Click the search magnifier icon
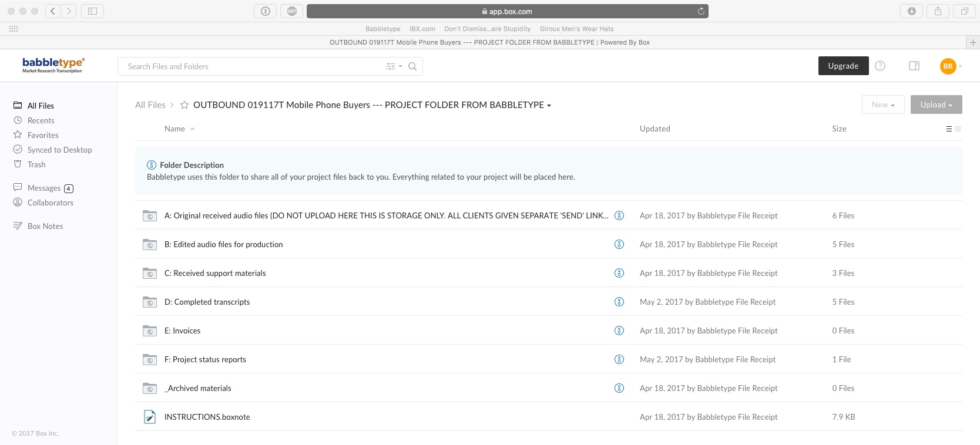 (x=412, y=66)
